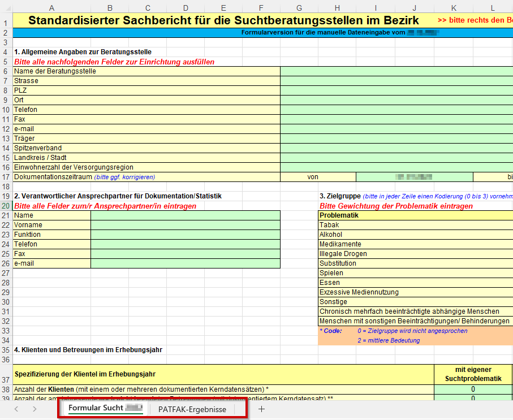Select column G header

pos(299,8)
